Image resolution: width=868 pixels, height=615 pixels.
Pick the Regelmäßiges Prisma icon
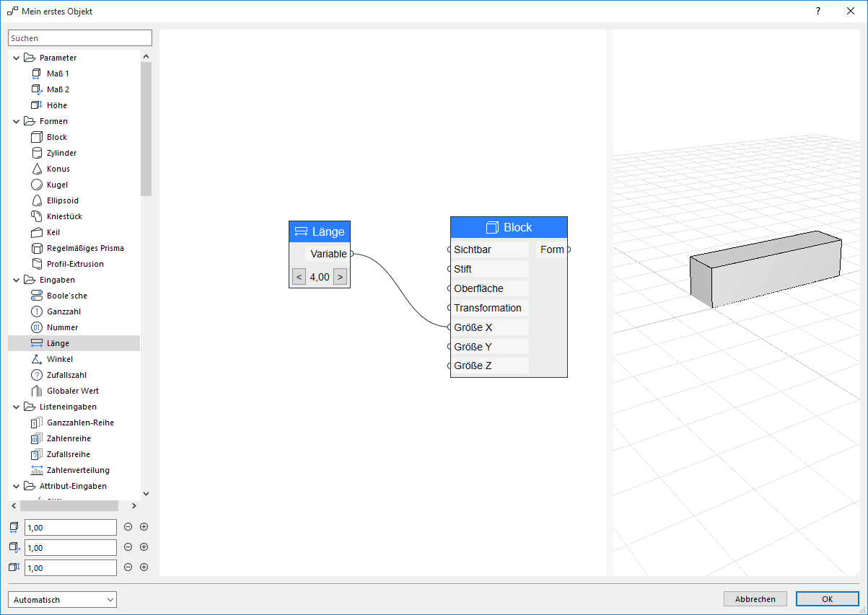(x=38, y=248)
